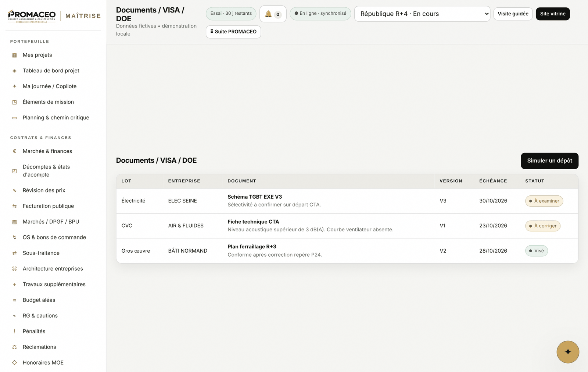Click the Pénalités exclamation icon
The width and height of the screenshot is (588, 372).
pyautogui.click(x=14, y=332)
